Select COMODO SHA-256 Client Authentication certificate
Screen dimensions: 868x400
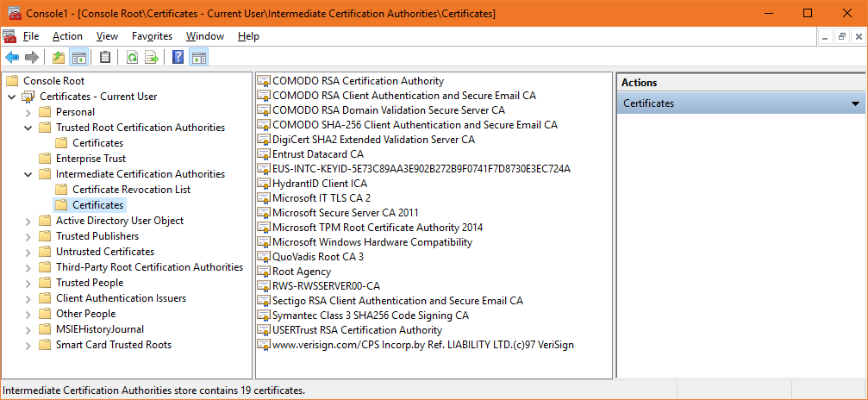pos(415,125)
